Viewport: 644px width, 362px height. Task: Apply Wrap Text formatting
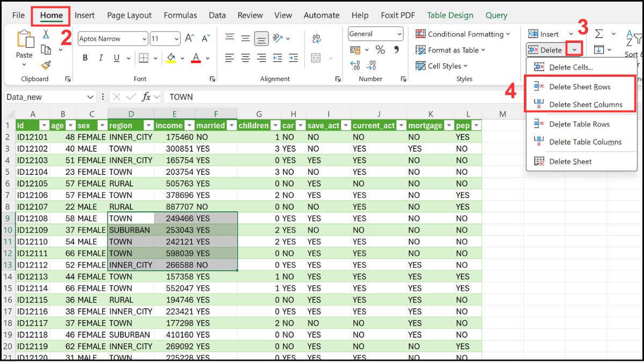[x=316, y=38]
